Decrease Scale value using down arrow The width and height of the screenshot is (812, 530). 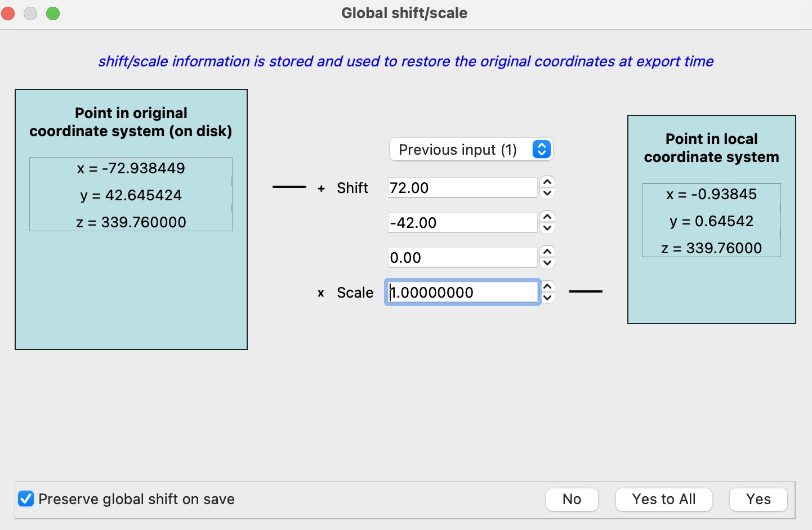click(x=547, y=298)
